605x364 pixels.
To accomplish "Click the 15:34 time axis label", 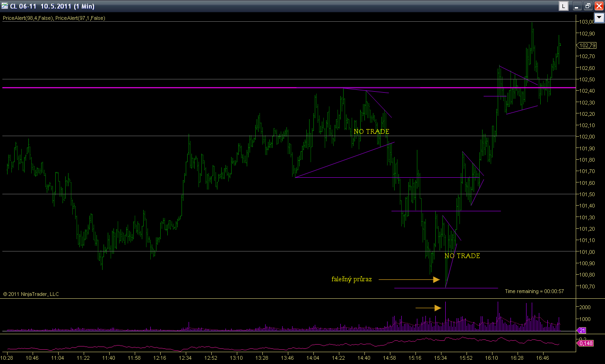I will pyautogui.click(x=441, y=358).
